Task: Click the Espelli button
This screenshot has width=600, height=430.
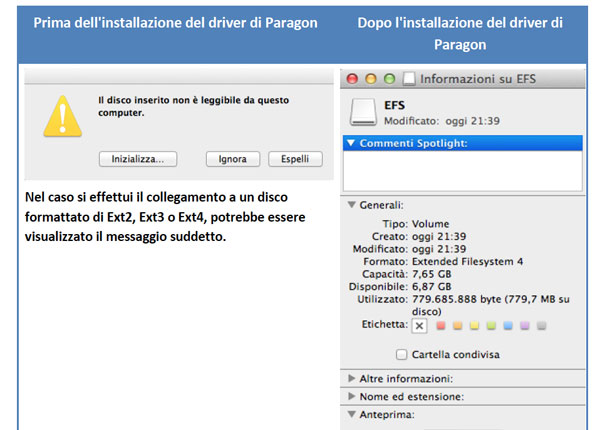Action: click(295, 159)
